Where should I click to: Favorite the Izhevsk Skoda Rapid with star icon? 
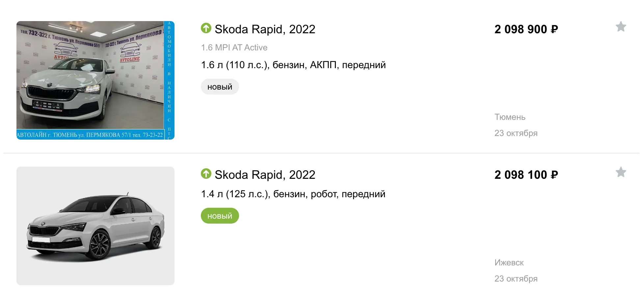click(621, 172)
